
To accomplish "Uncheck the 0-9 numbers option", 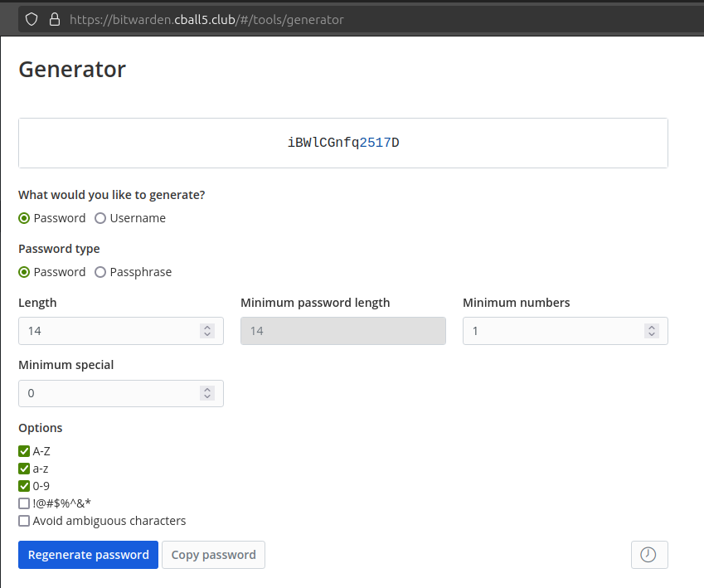I will point(24,486).
